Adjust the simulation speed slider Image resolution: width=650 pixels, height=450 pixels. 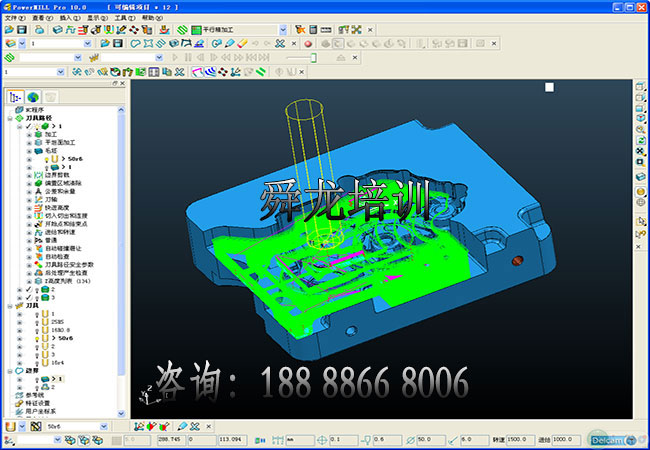(313, 58)
